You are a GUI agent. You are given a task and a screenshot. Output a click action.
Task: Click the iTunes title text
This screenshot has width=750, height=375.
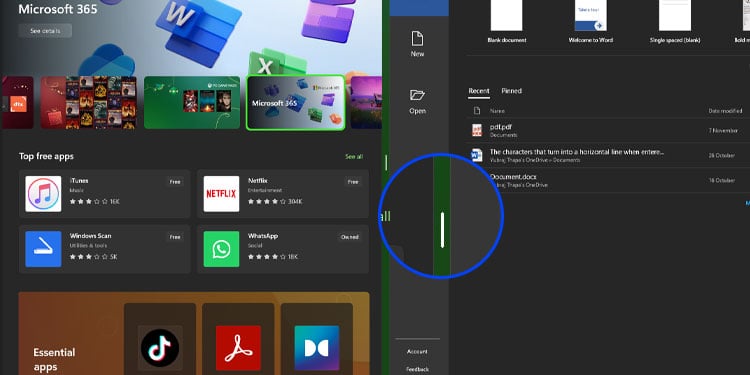coord(79,181)
